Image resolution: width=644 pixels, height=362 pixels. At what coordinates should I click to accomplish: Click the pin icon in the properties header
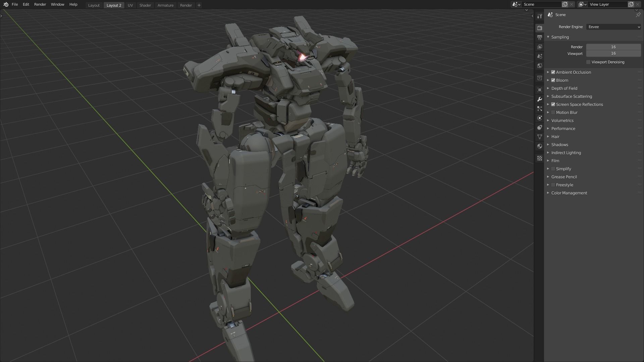[638, 15]
